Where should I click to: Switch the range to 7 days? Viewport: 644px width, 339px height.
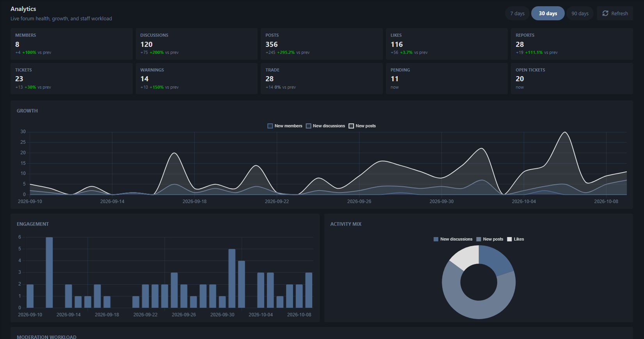[517, 13]
